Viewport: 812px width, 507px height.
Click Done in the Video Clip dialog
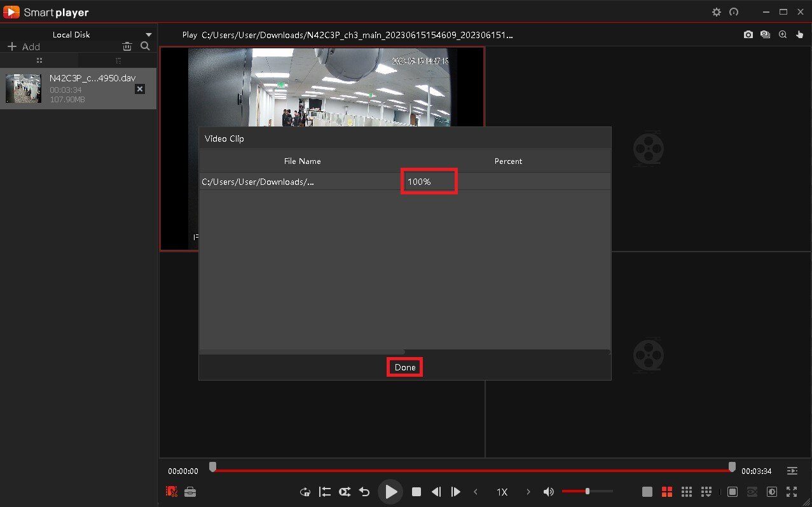405,367
